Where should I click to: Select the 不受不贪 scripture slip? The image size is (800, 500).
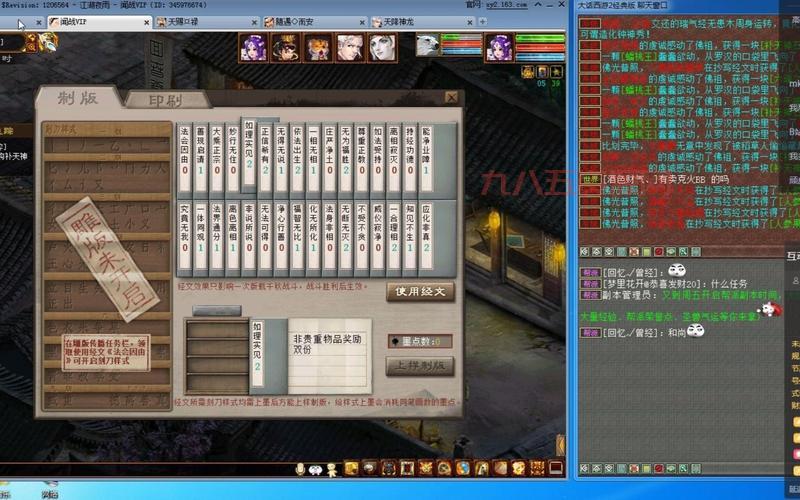pos(362,238)
